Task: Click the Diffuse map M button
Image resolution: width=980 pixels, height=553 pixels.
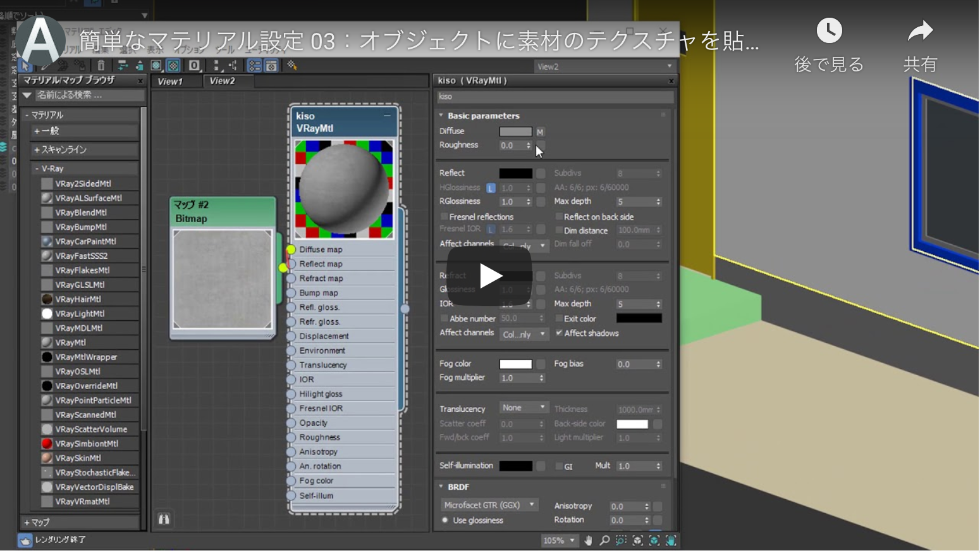Action: pos(540,132)
